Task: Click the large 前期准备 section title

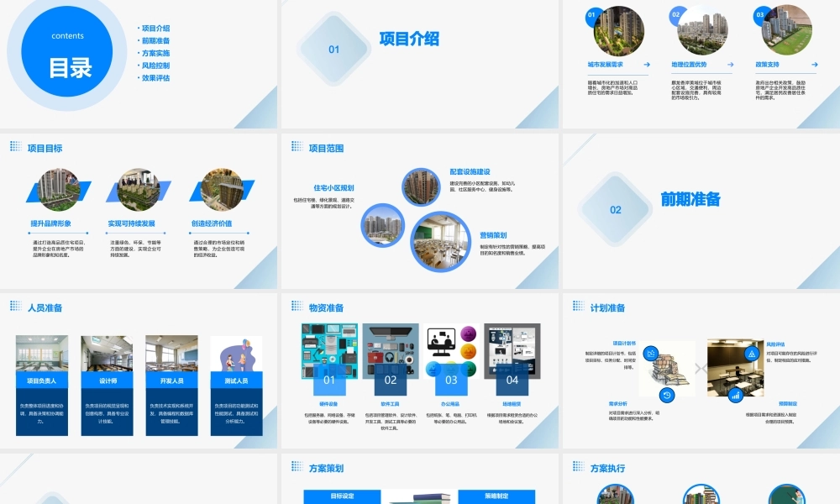Action: 690,199
